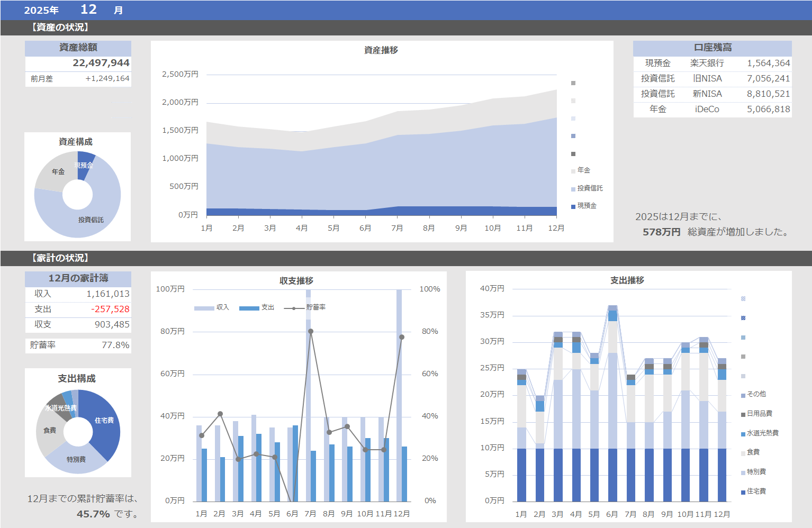Click the 支出推移 chart title
This screenshot has width=812, height=528.
click(627, 280)
